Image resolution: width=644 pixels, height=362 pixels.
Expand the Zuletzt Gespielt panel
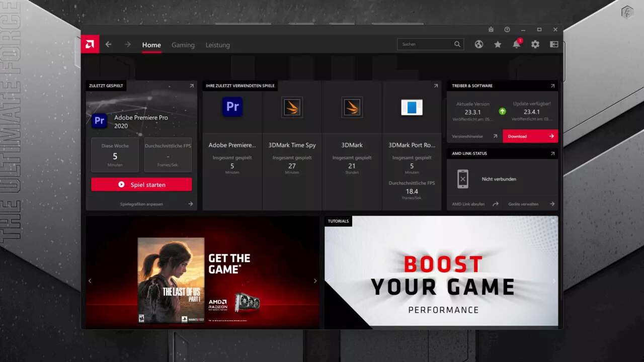192,86
